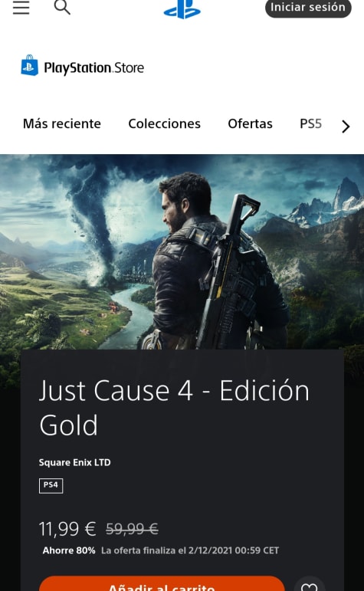Go to the PlayStation logo home

(182, 8)
